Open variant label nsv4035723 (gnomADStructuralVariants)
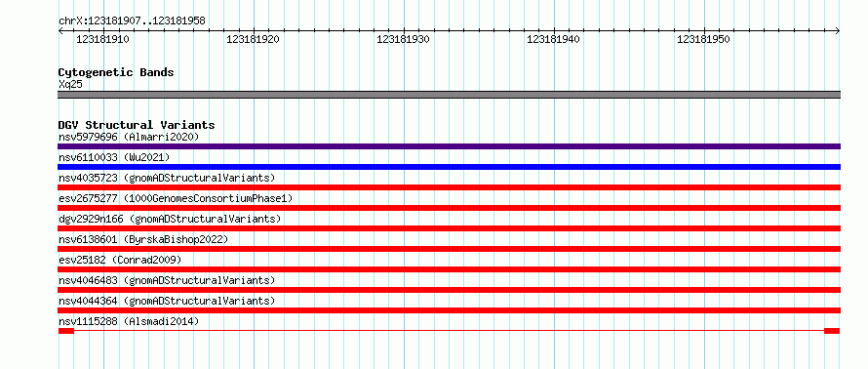 tap(167, 178)
